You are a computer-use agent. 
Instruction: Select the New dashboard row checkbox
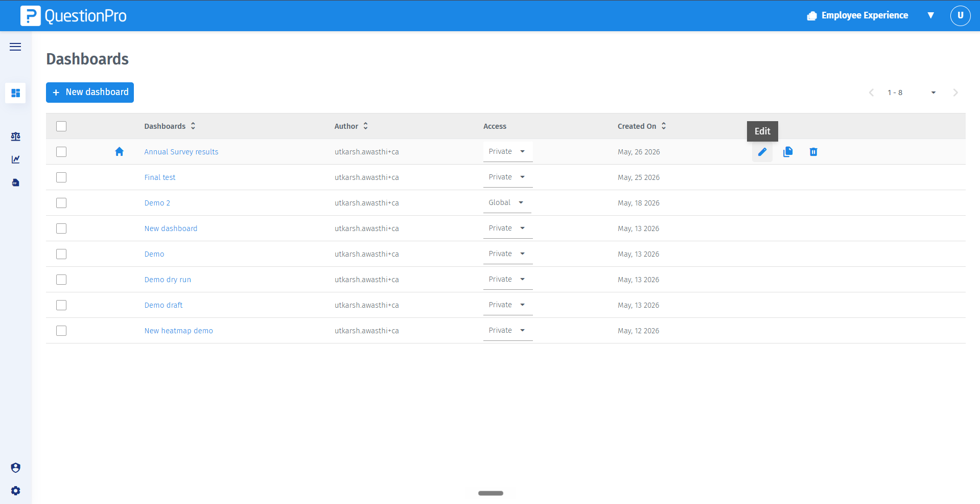pyautogui.click(x=61, y=228)
